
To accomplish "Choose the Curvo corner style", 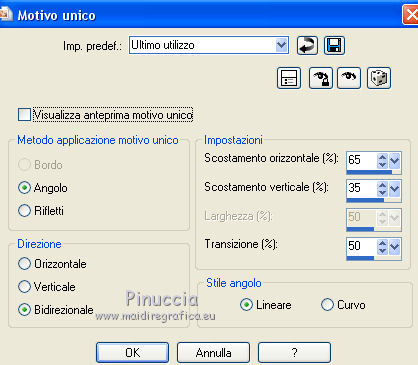I will pyautogui.click(x=327, y=305).
